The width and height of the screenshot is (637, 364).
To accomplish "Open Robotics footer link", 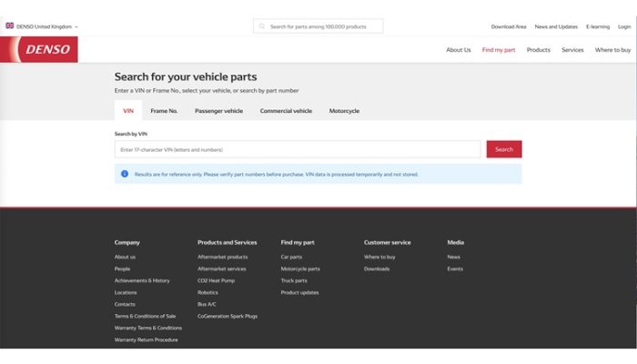I will point(207,292).
